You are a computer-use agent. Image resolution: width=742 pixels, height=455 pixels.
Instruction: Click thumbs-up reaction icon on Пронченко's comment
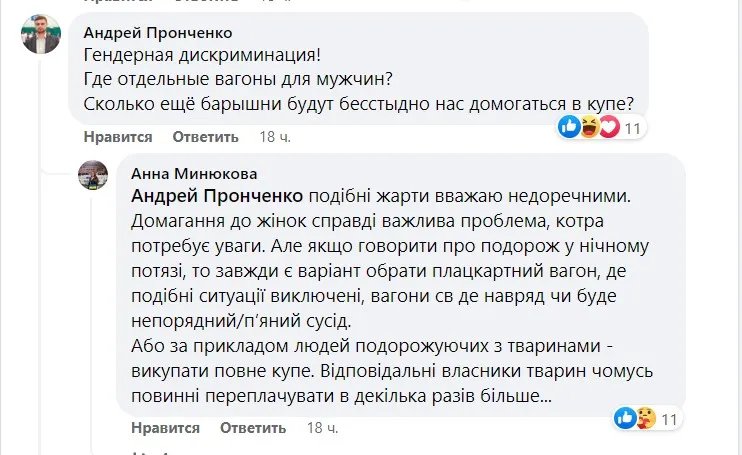[x=569, y=127]
